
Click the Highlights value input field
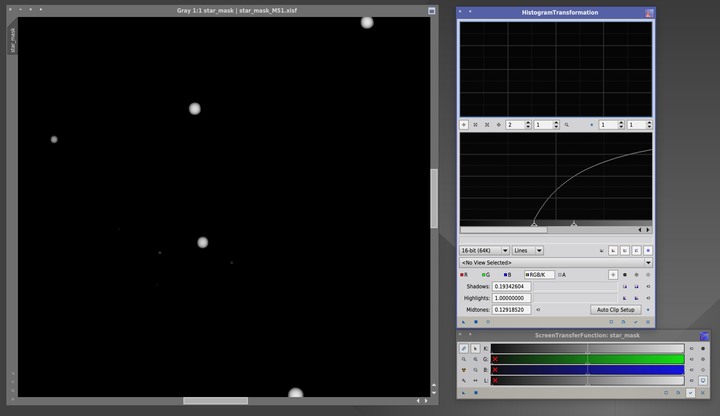coord(512,298)
